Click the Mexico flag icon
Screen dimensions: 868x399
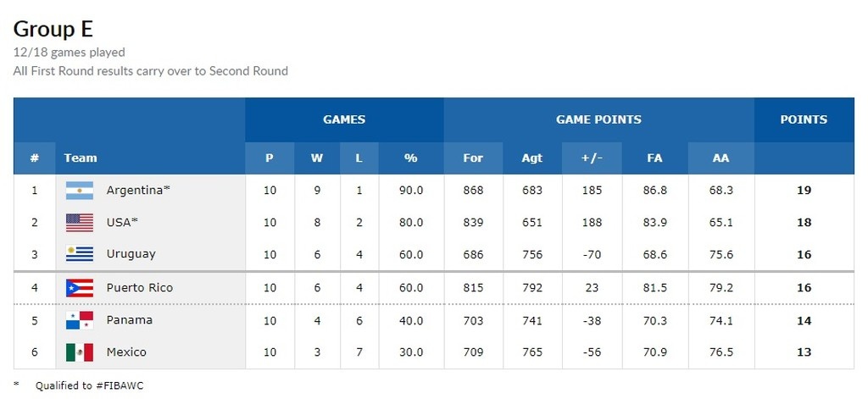[79, 352]
